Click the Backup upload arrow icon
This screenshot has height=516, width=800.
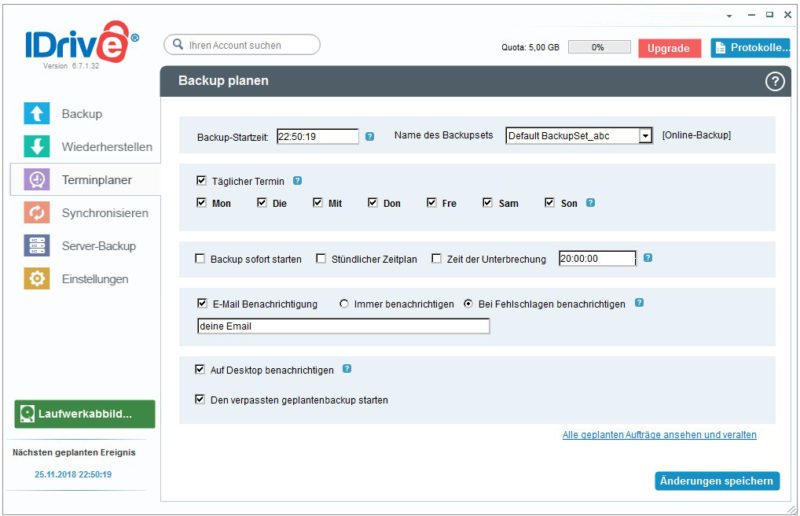(37, 114)
